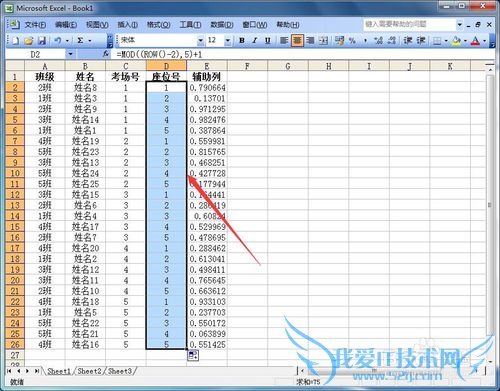This screenshot has width=500, height=391.
Task: Click the Insert Function fx icon
Action: tap(106, 54)
